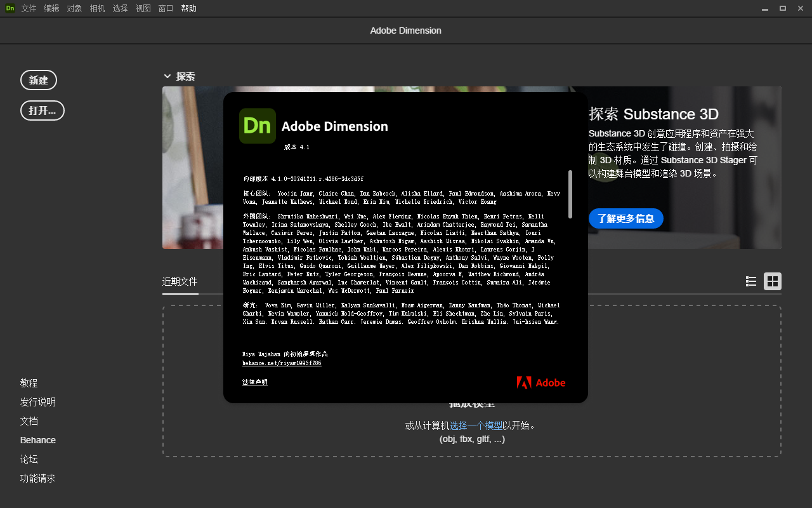Open the 窗口 menu

(165, 8)
